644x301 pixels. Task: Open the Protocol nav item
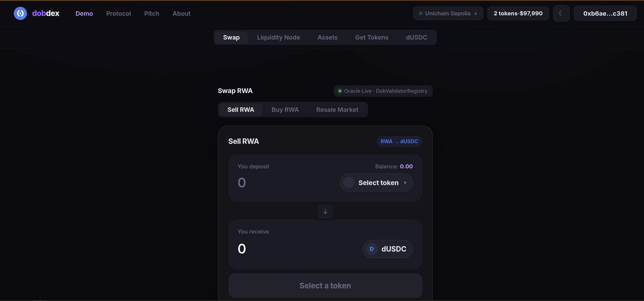click(x=118, y=14)
